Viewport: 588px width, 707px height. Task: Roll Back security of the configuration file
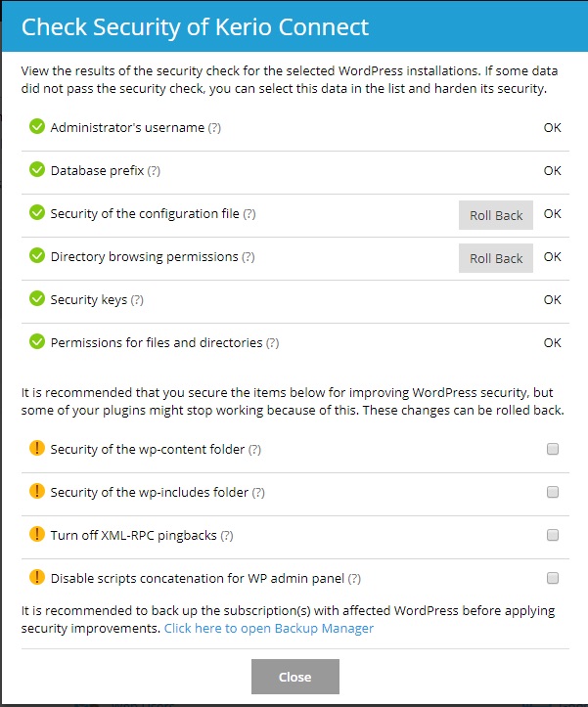pyautogui.click(x=496, y=215)
